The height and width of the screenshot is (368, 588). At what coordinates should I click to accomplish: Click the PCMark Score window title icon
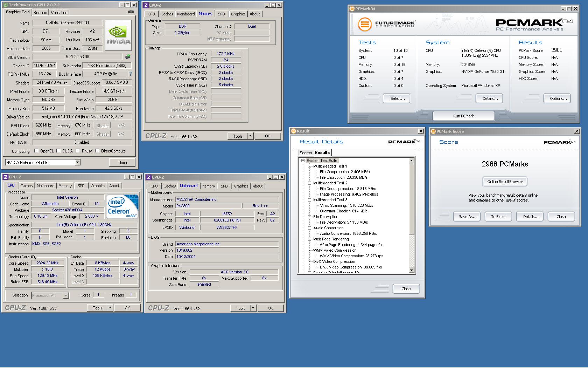[x=433, y=131]
